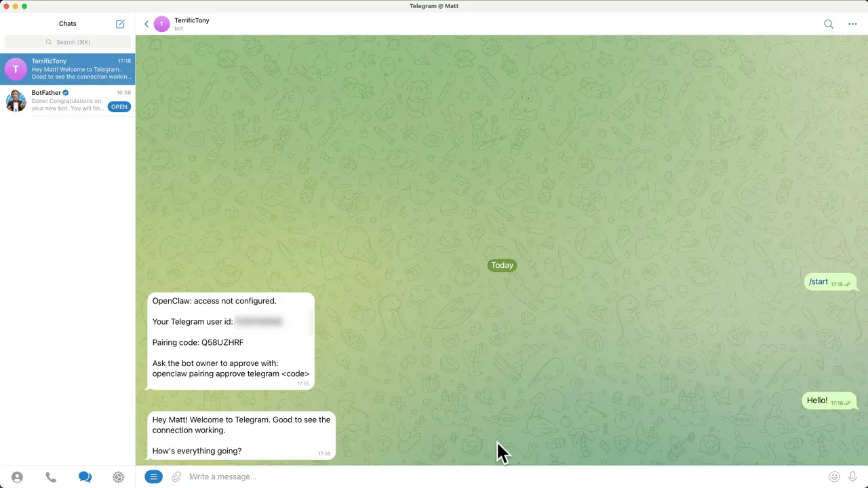The width and height of the screenshot is (868, 488).
Task: Switch to the Chats tab
Action: [x=85, y=477]
